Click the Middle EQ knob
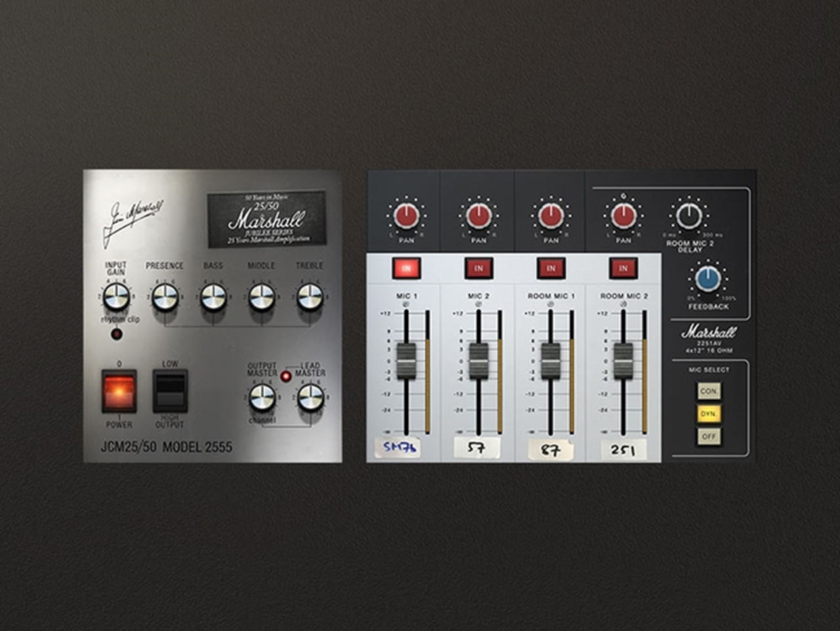This screenshot has width=840, height=631. click(x=262, y=297)
